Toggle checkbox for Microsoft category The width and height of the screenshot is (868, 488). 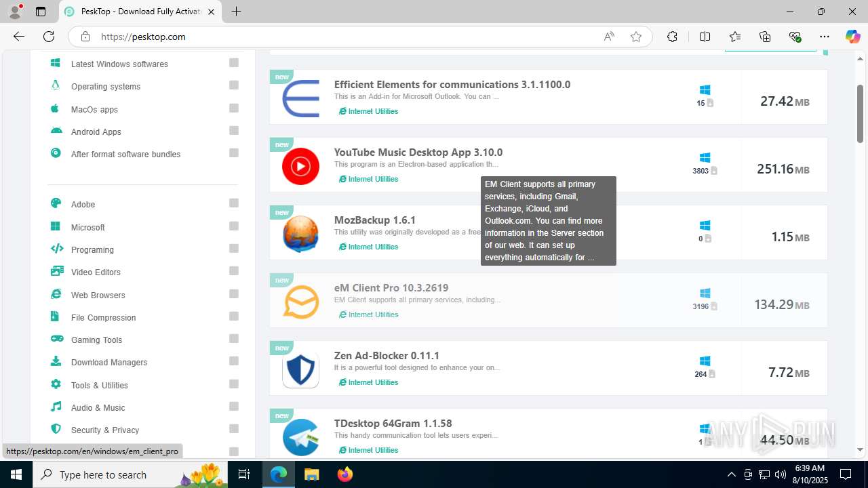coord(234,226)
